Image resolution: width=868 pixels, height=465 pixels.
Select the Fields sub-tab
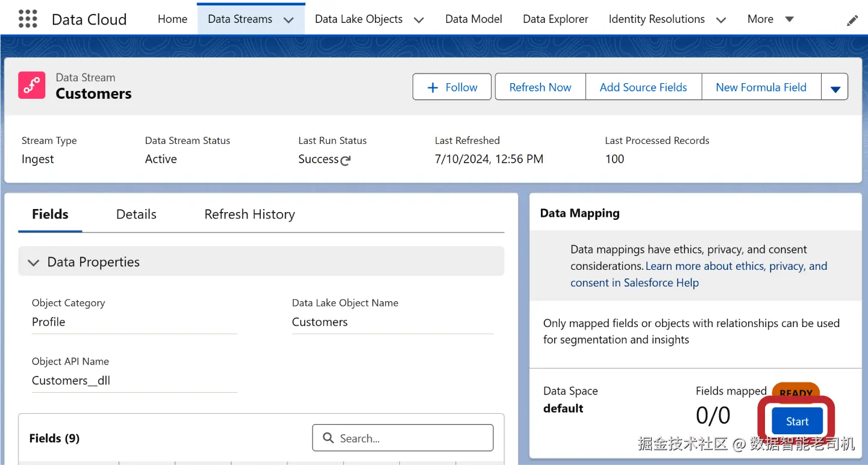pos(50,214)
